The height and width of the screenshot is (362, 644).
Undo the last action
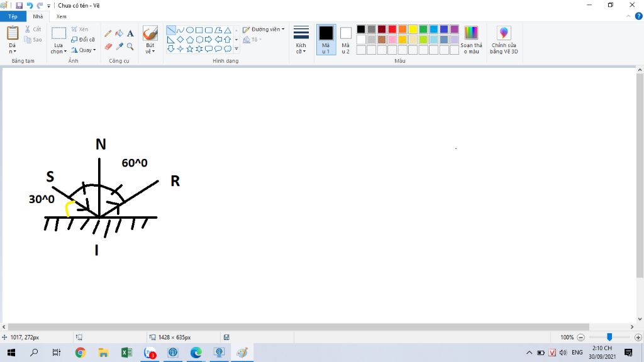30,5
